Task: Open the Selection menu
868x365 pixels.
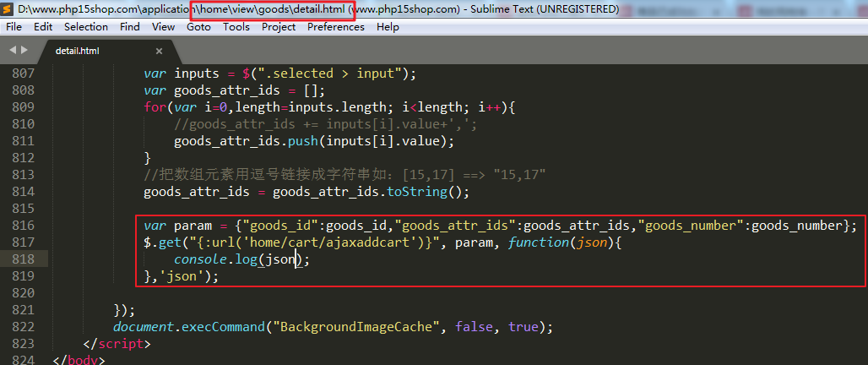Action: point(85,27)
